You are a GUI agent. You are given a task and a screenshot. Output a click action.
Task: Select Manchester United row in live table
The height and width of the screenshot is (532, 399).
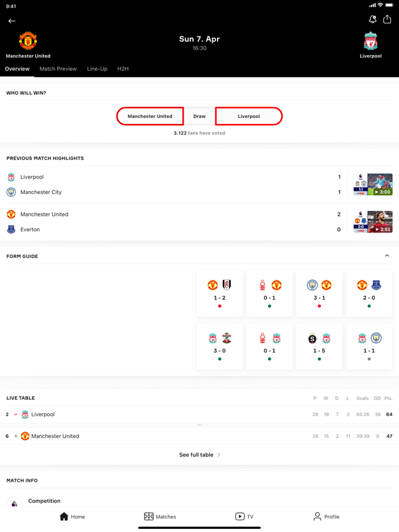[x=199, y=436]
